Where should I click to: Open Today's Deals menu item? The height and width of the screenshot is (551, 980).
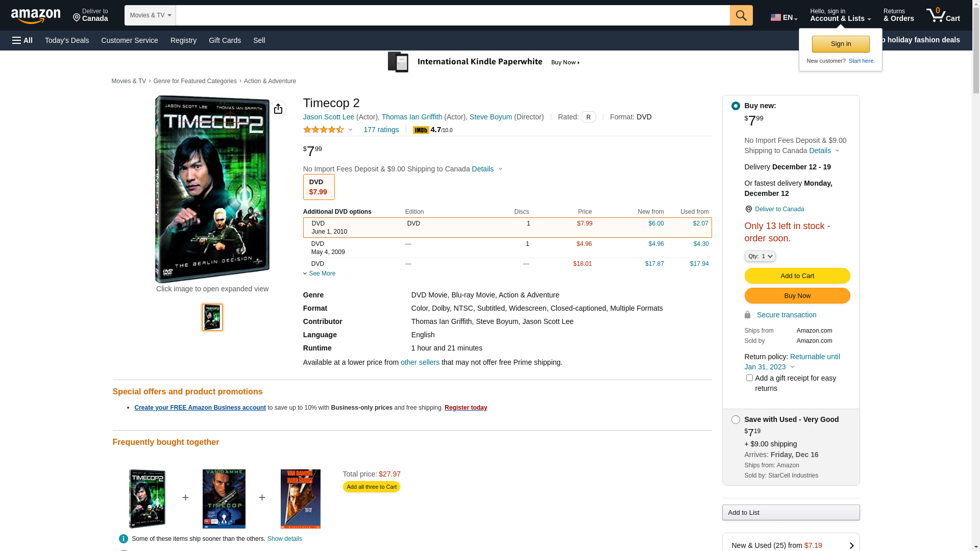point(67,40)
